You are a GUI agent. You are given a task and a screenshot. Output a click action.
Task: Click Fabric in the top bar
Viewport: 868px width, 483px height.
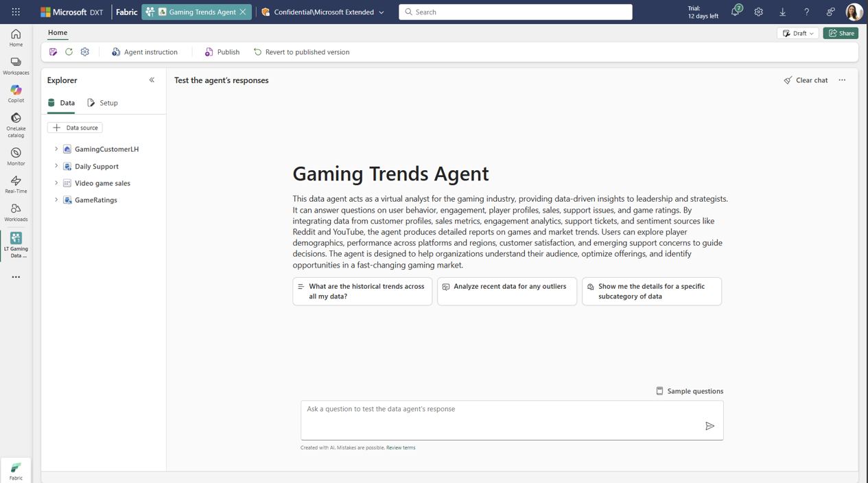(x=127, y=12)
